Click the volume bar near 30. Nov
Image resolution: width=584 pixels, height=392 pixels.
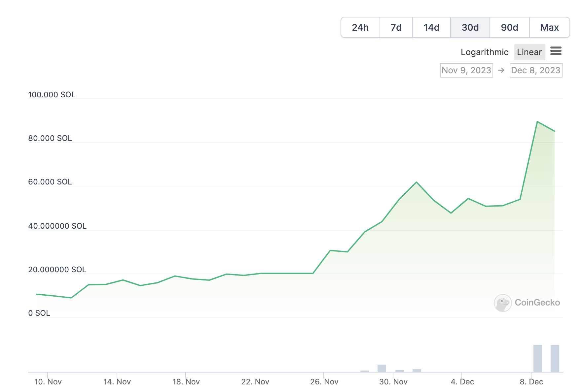pyautogui.click(x=382, y=368)
